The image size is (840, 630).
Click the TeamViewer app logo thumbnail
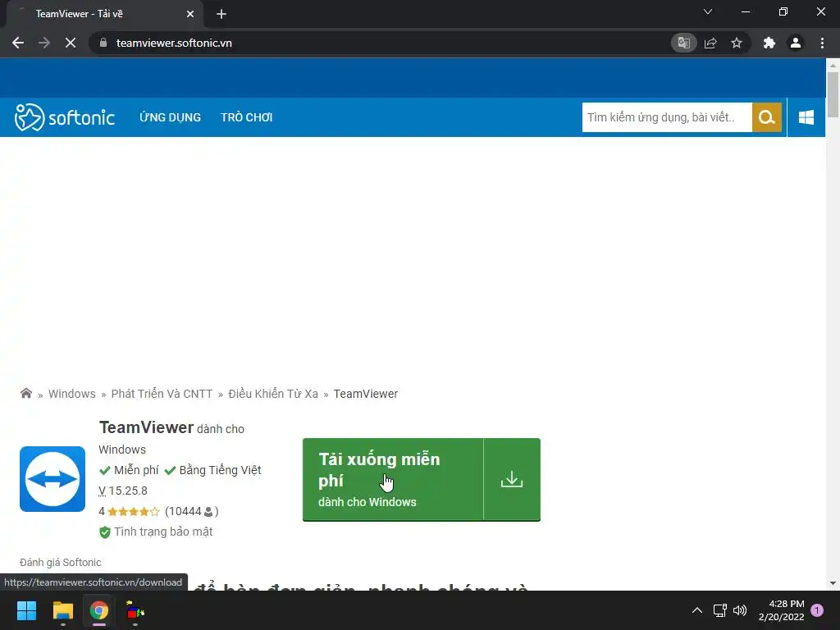tap(52, 479)
